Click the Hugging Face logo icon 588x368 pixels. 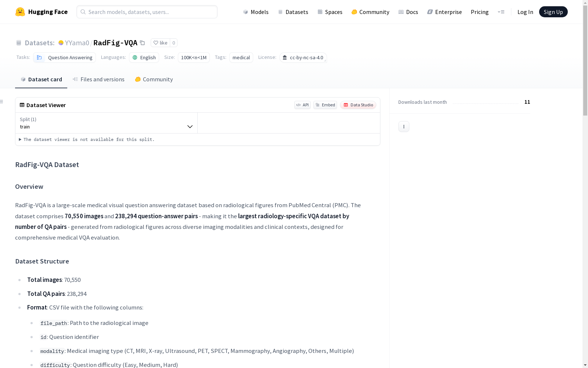tap(20, 12)
